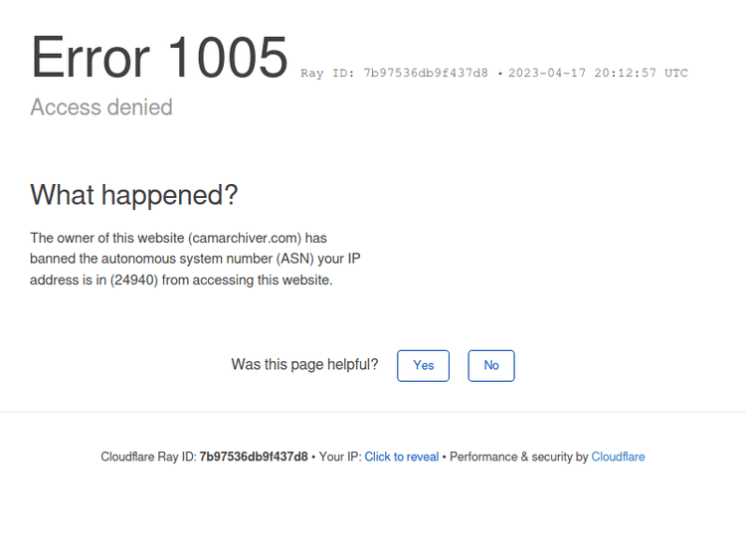The height and width of the screenshot is (560, 746).
Task: Click the ASN number 24940
Action: pyautogui.click(x=134, y=280)
